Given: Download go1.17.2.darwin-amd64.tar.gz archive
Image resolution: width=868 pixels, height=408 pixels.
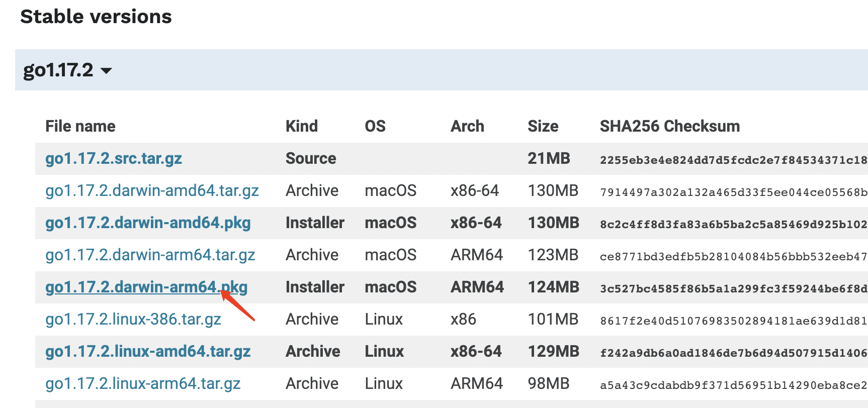Looking at the screenshot, I should pyautogui.click(x=152, y=191).
